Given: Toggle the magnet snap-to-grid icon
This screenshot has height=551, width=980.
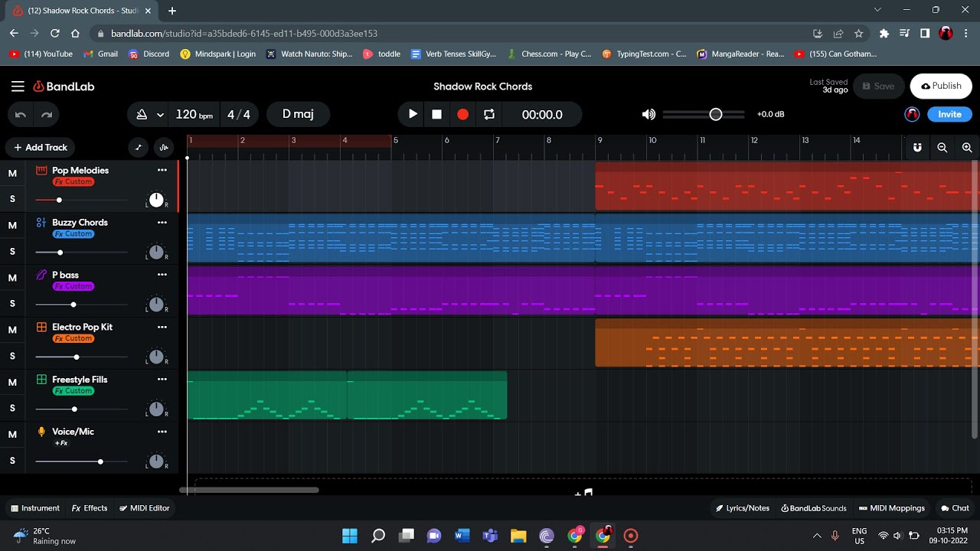Looking at the screenshot, I should click(917, 148).
